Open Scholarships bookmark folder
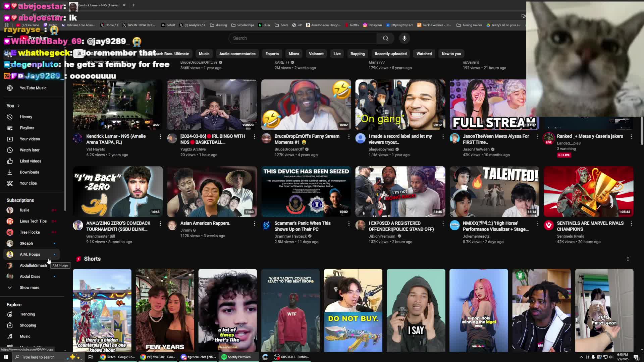Viewport: 644px width, 362px height. 243,25
